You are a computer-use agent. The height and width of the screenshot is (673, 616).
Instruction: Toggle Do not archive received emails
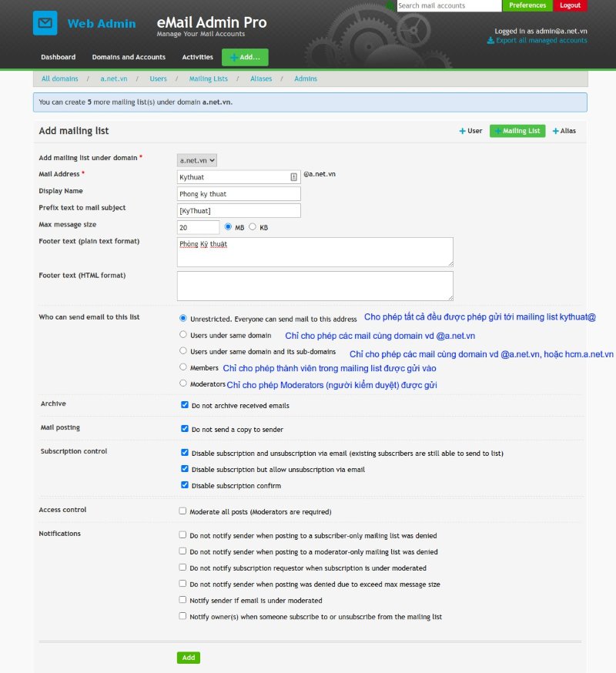185,405
